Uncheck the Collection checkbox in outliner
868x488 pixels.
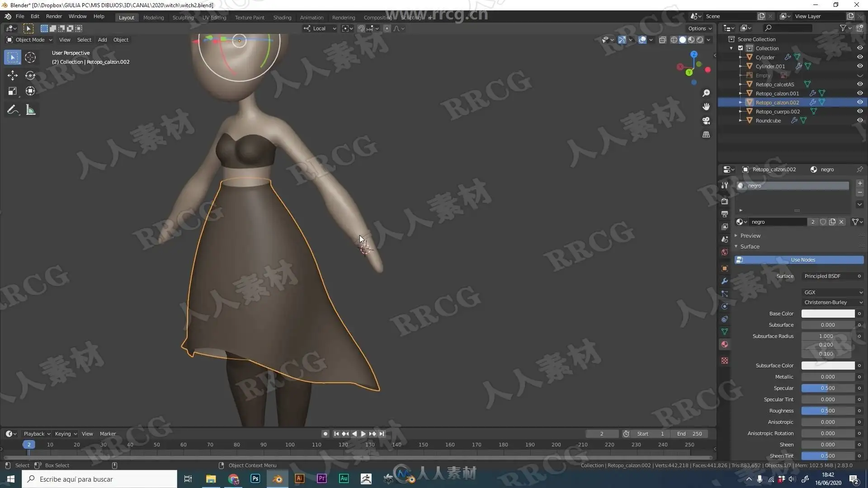tap(741, 48)
